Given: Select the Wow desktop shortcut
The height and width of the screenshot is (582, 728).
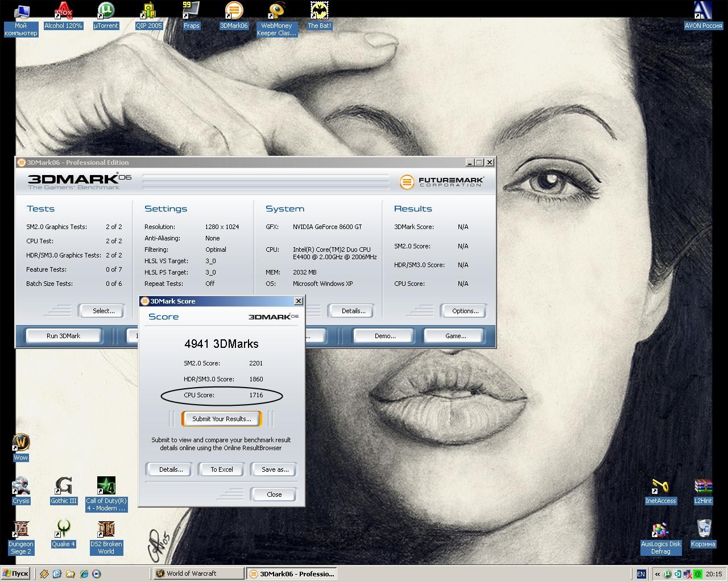Looking at the screenshot, I should 20,448.
